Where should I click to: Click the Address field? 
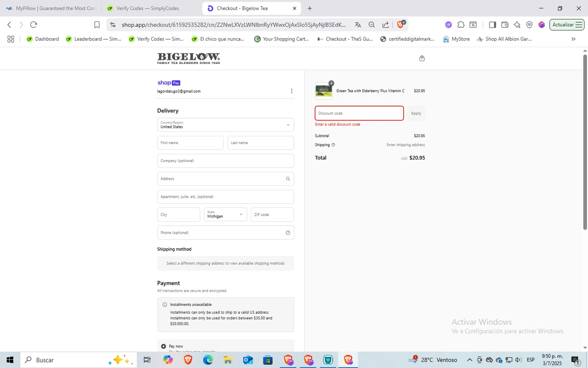225,179
